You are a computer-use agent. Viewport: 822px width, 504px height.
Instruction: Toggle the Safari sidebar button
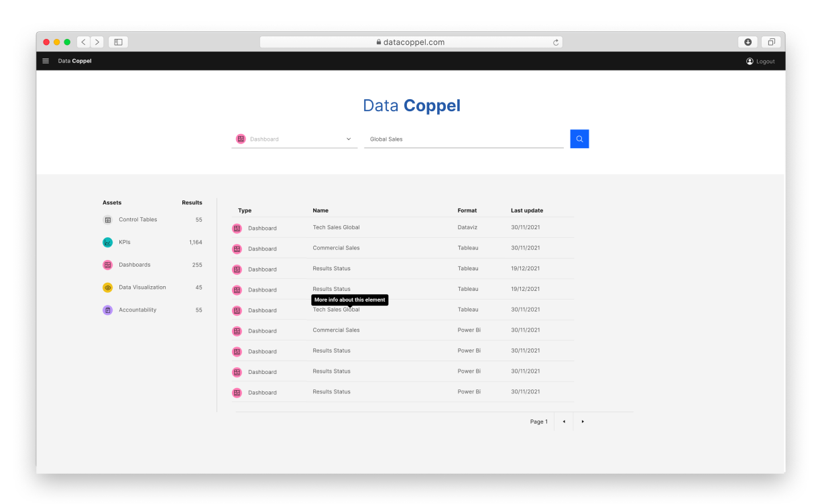pyautogui.click(x=118, y=42)
